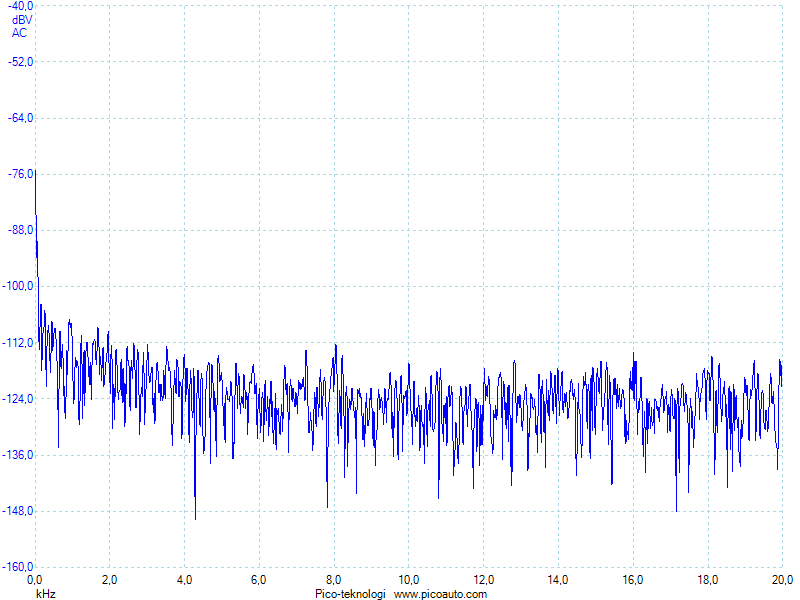
Task: Click the -136,0 y-axis label
Action: coord(18,455)
